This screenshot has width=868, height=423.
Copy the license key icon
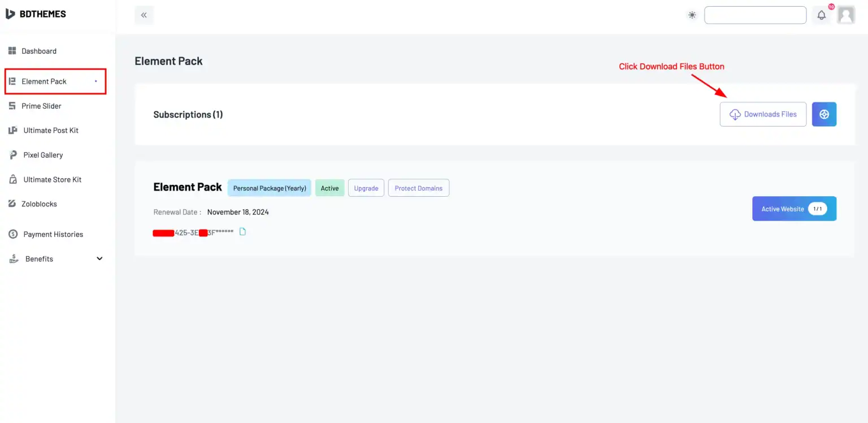tap(242, 232)
